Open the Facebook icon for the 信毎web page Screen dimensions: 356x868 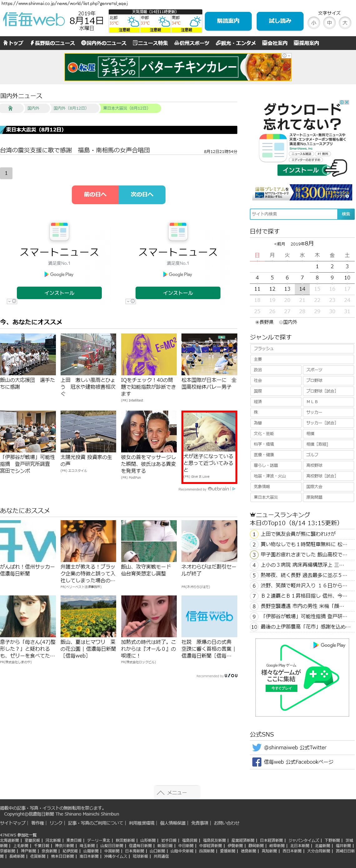pos(257,762)
